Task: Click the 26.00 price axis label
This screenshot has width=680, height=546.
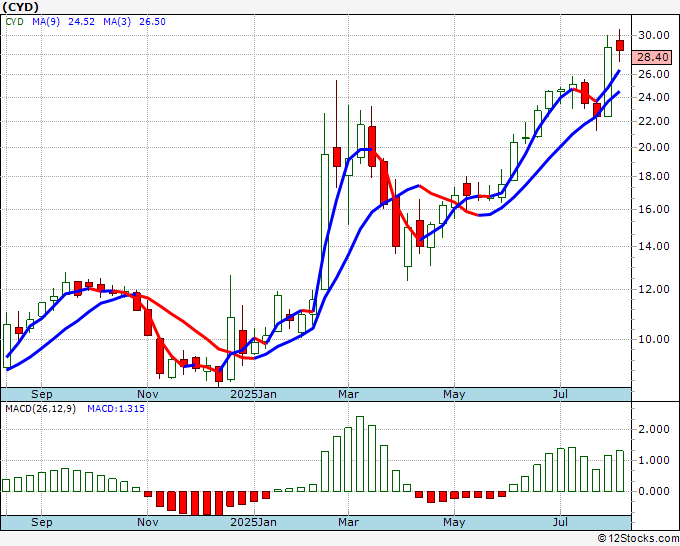Action: (x=654, y=74)
